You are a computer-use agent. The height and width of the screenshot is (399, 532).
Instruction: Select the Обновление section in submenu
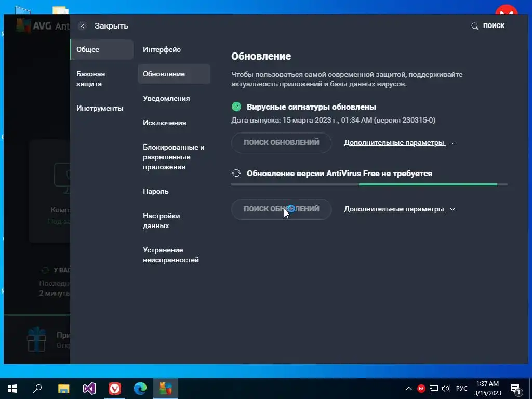[x=174, y=74]
